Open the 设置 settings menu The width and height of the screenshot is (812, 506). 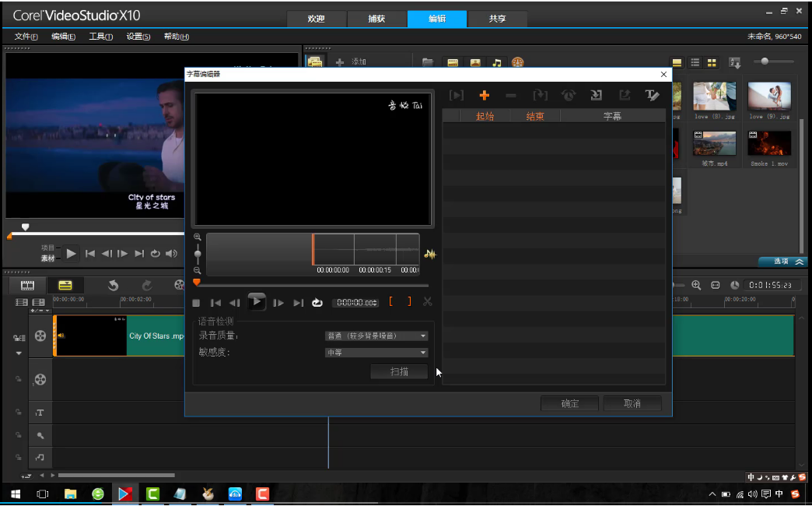click(138, 37)
